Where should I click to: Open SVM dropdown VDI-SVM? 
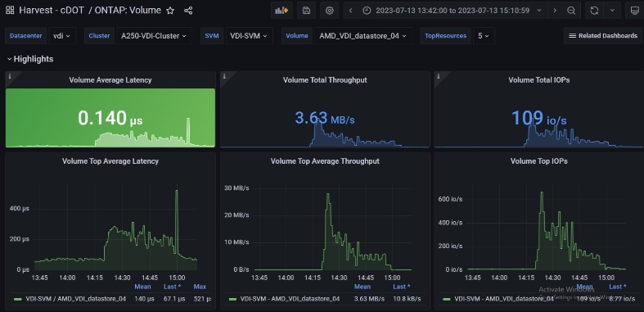coord(250,36)
